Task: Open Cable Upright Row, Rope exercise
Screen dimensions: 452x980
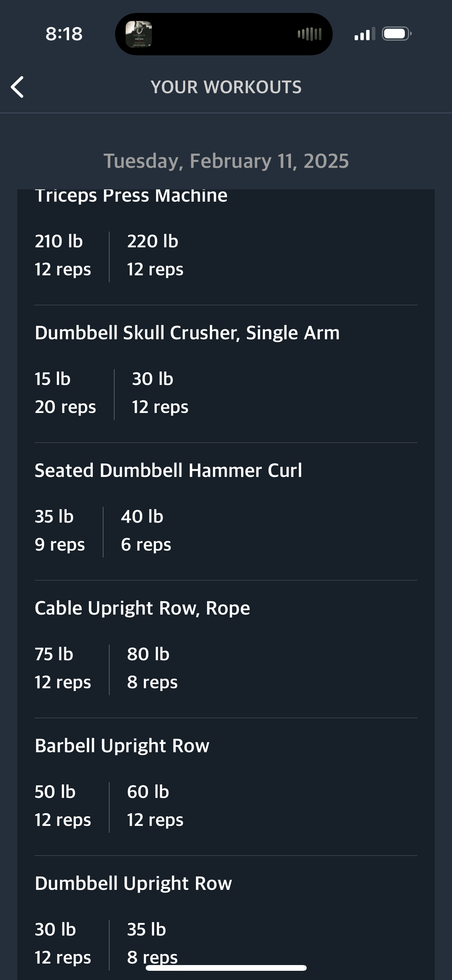Action: [x=142, y=608]
